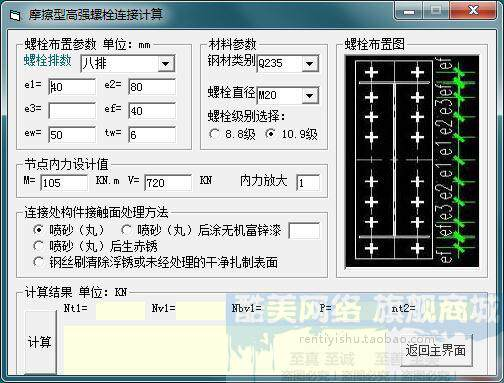This screenshot has height=383, width=504.
Task: Click the empty box beside 富锌漆 option
Action: pyautogui.click(x=304, y=231)
